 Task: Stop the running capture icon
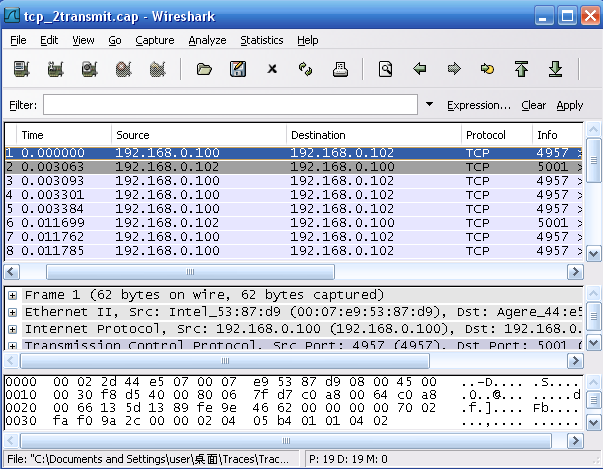coord(123,69)
